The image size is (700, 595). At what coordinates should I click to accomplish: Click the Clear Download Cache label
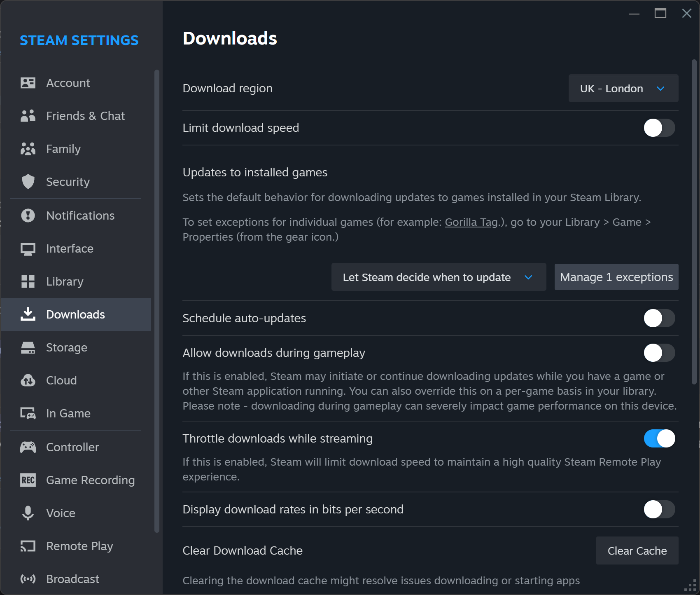point(243,550)
